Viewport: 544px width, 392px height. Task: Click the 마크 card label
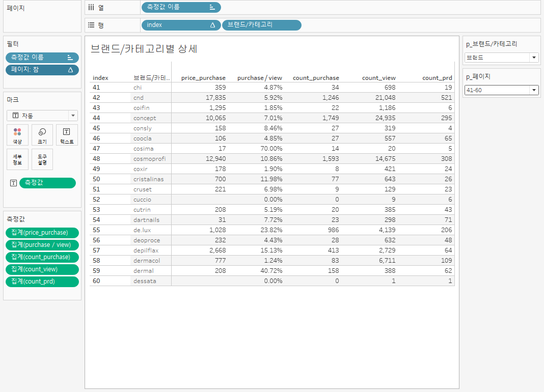tap(13, 100)
